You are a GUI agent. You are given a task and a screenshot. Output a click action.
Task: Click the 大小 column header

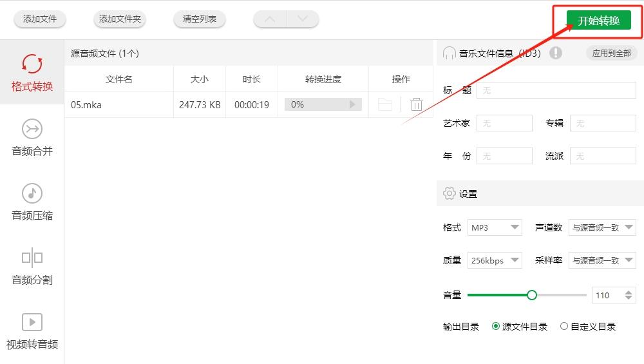[x=200, y=79]
